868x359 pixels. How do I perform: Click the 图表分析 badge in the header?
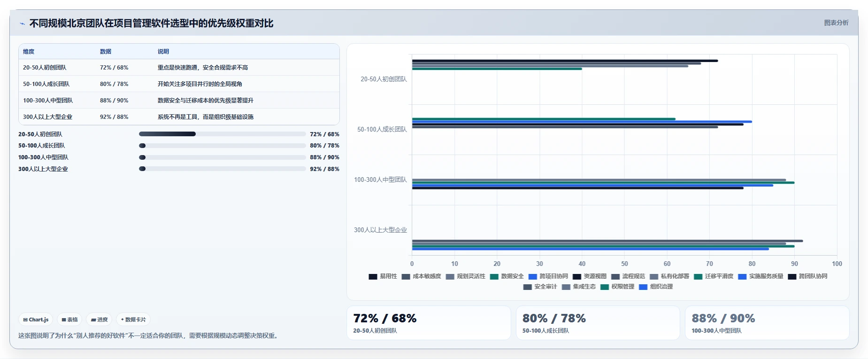836,23
